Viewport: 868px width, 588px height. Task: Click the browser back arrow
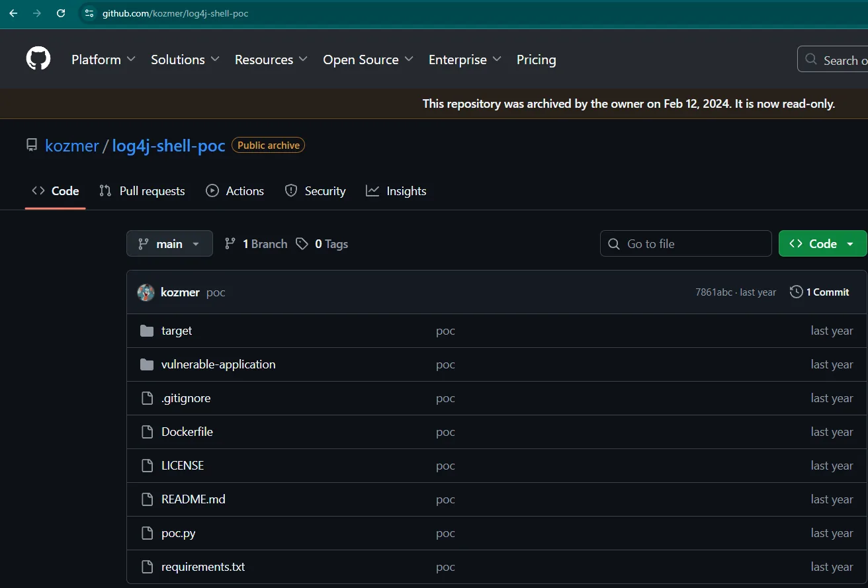[x=13, y=13]
